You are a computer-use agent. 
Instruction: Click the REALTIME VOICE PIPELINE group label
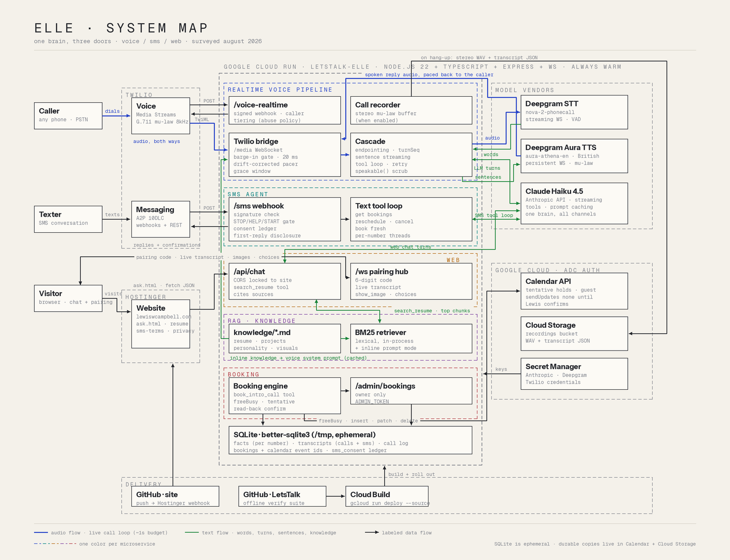tap(280, 90)
